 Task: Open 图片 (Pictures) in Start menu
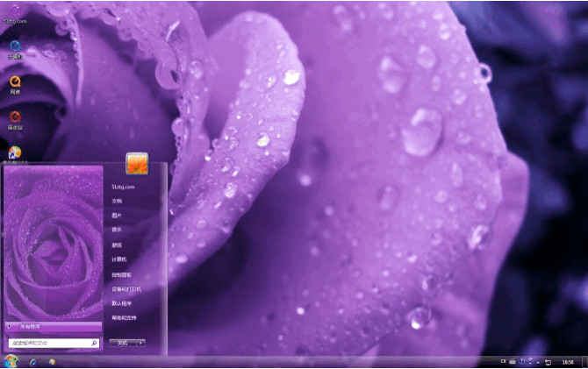pos(117,215)
